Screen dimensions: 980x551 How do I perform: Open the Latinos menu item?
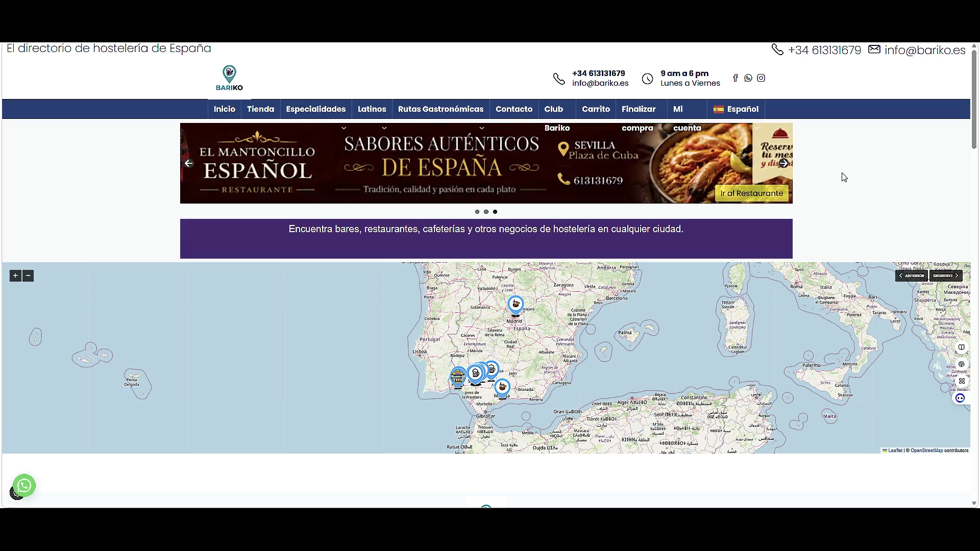372,109
